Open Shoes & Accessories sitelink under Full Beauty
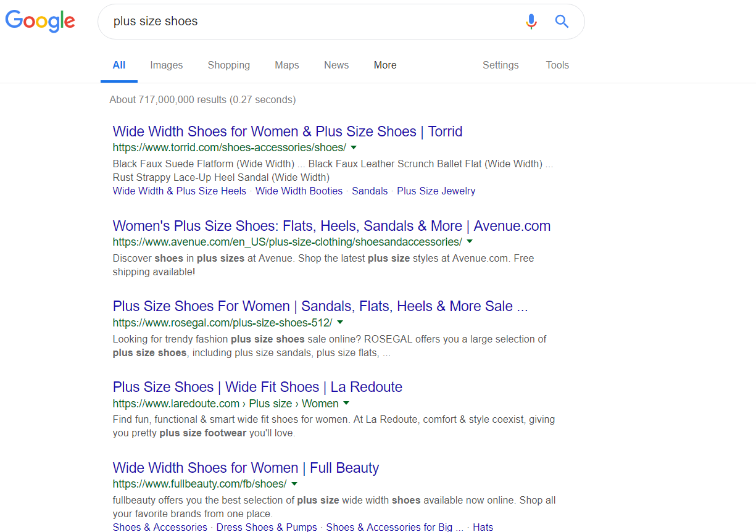 click(160, 526)
